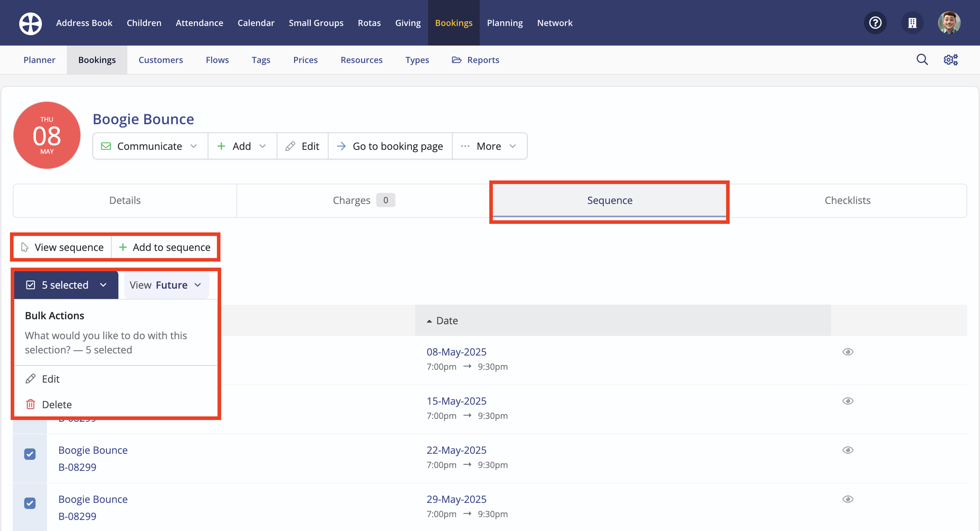Go to Rotas module

coord(369,23)
